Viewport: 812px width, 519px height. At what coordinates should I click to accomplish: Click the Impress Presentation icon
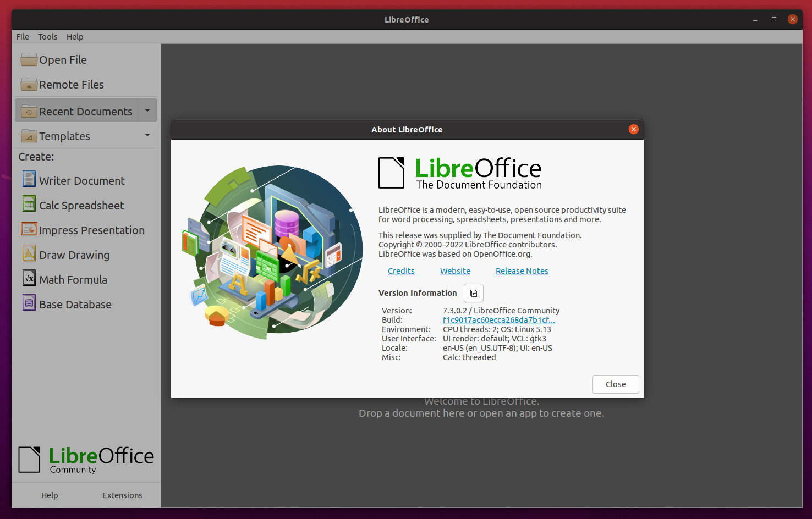[29, 228]
